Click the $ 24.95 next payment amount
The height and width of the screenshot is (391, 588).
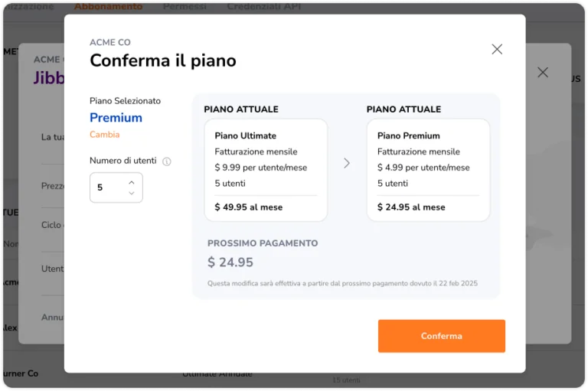[230, 262]
